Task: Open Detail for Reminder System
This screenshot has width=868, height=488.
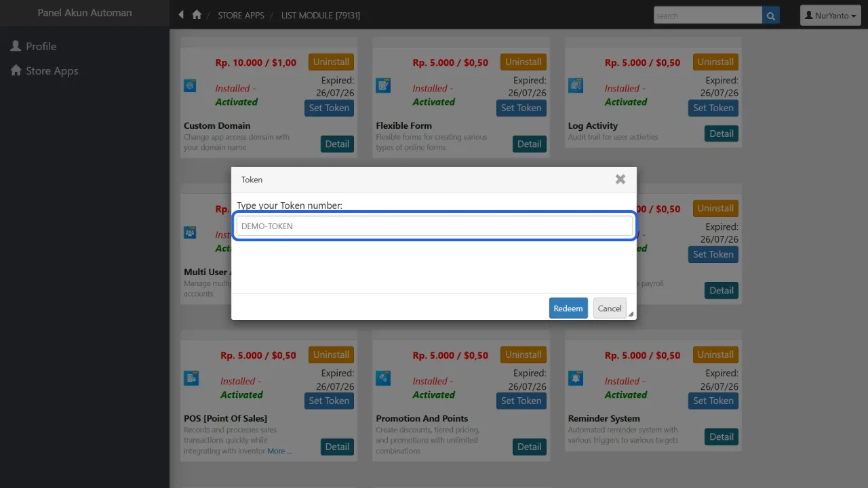Action: point(722,436)
